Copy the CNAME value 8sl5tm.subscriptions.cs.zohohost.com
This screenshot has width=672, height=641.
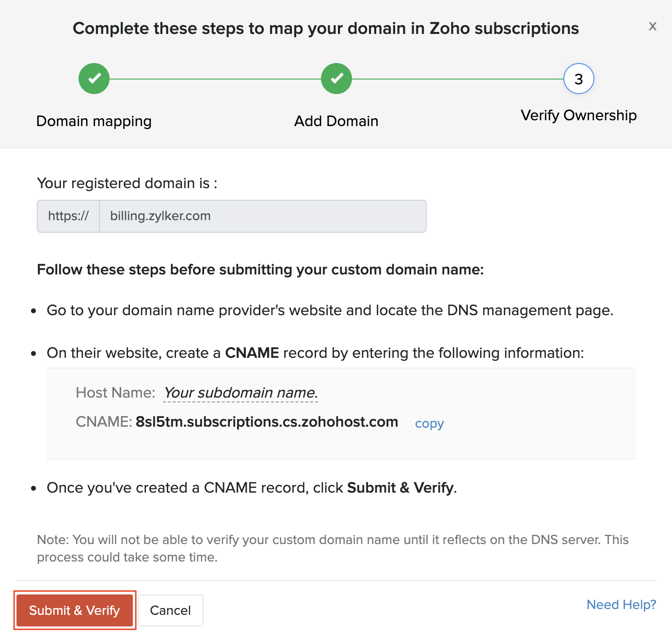(x=429, y=423)
